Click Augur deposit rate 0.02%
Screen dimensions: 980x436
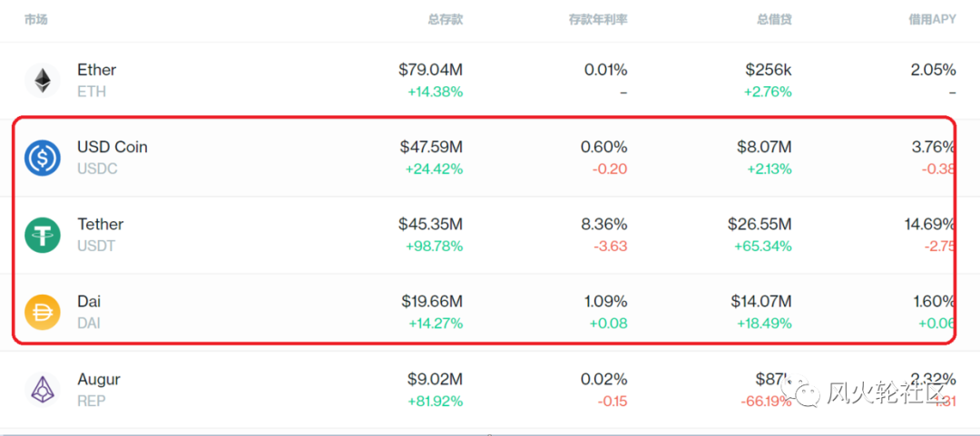[x=604, y=379]
